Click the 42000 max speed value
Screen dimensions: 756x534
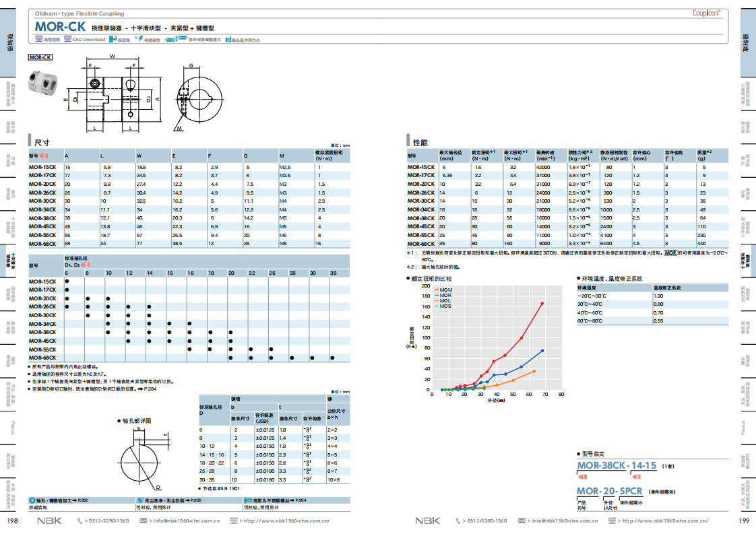tap(543, 167)
